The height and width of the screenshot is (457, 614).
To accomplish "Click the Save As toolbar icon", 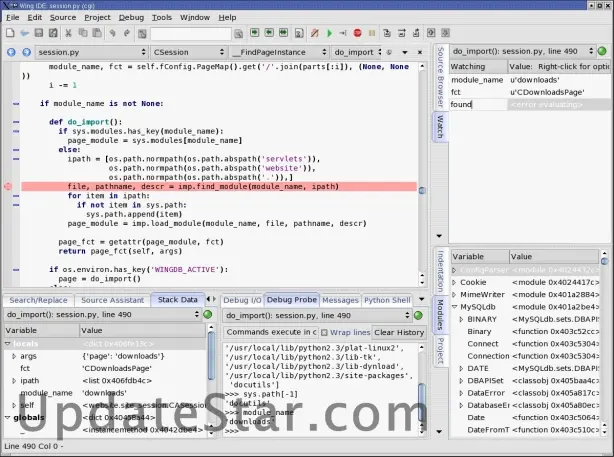I will pos(53,33).
